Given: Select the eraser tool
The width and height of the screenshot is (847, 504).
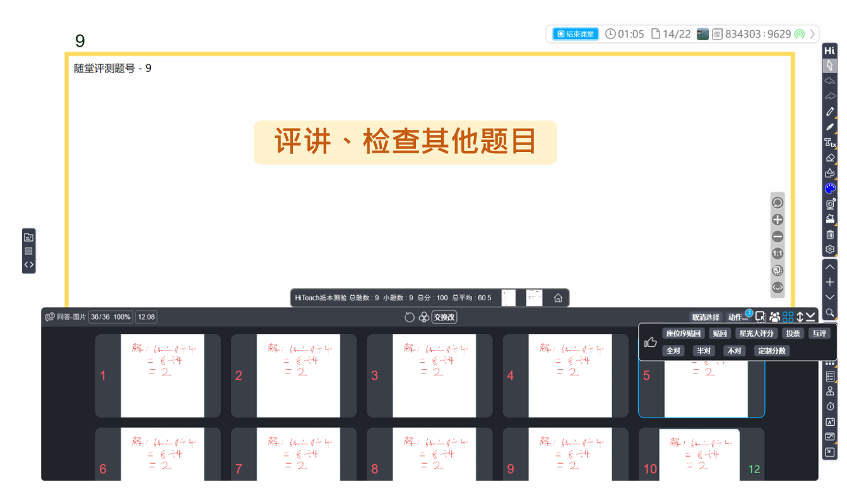Looking at the screenshot, I should [x=830, y=158].
